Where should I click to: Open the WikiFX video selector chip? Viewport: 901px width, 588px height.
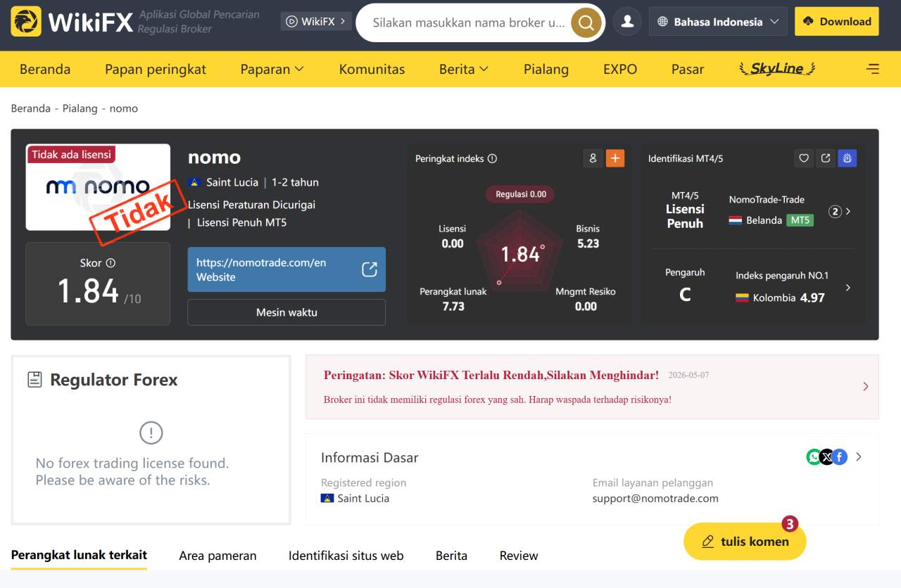pos(316,21)
